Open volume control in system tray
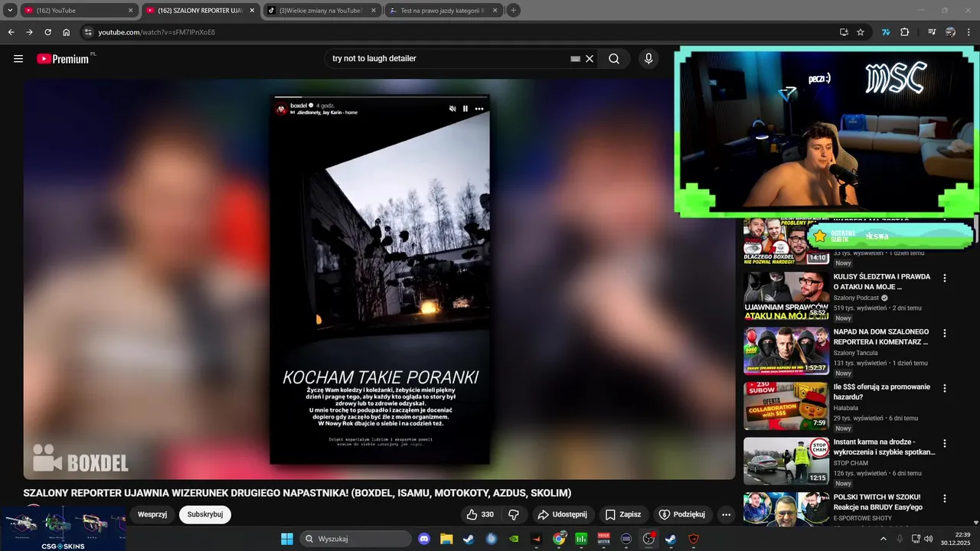This screenshot has width=980, height=551. pos(929,539)
